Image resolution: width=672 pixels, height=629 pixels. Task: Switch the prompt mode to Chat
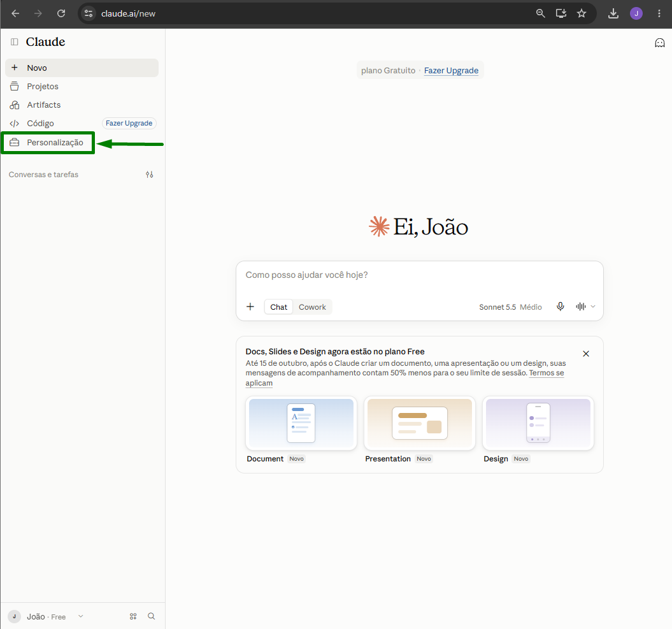(278, 307)
